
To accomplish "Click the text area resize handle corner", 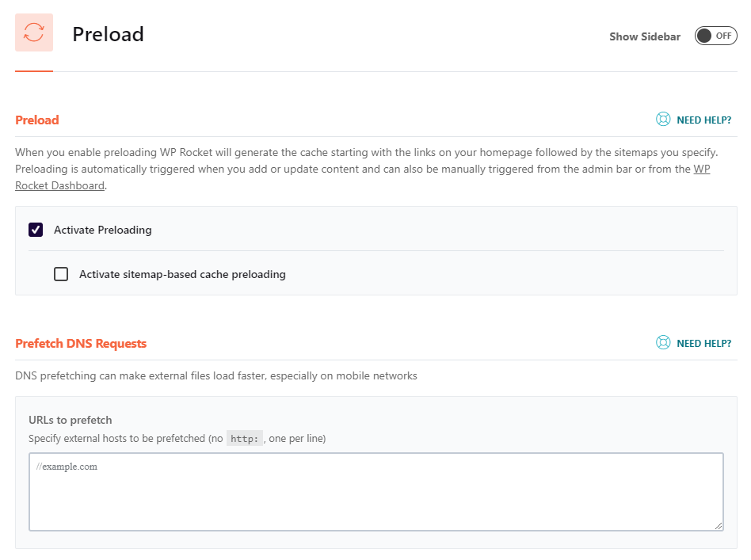I will (718, 525).
